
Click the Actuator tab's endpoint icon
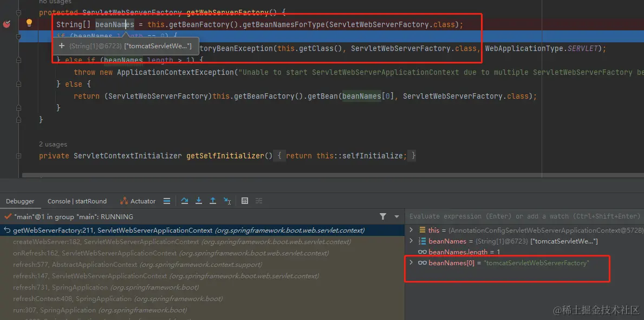click(x=124, y=201)
